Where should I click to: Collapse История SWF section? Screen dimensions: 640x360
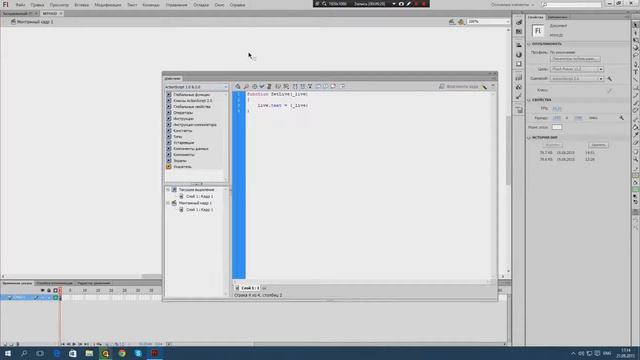coord(529,138)
